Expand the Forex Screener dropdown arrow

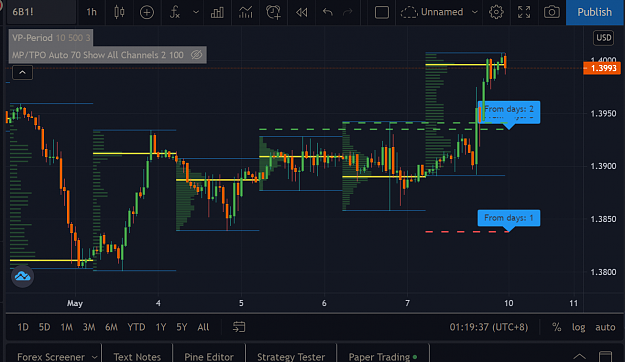click(x=94, y=357)
